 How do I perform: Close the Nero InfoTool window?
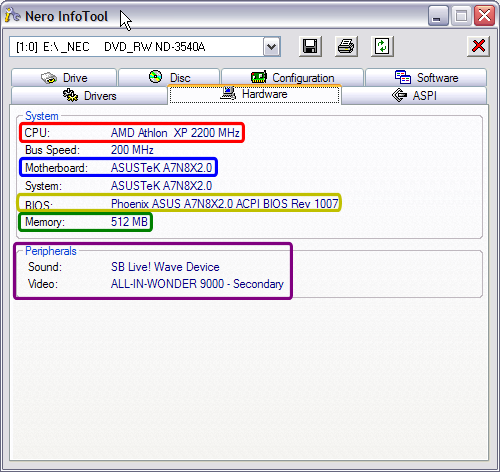pos(484,16)
